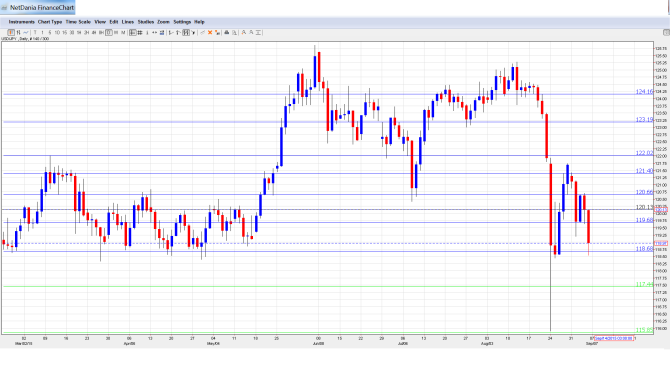Screen dimensions: 670x377
Task: Select the Daily (D) time scale
Action: pyautogui.click(x=109, y=32)
